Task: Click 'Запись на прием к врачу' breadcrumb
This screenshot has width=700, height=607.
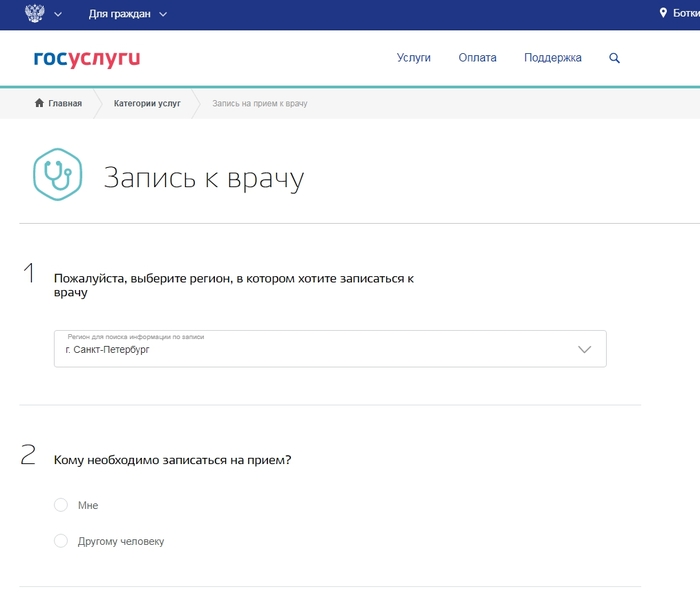Action: (x=260, y=103)
